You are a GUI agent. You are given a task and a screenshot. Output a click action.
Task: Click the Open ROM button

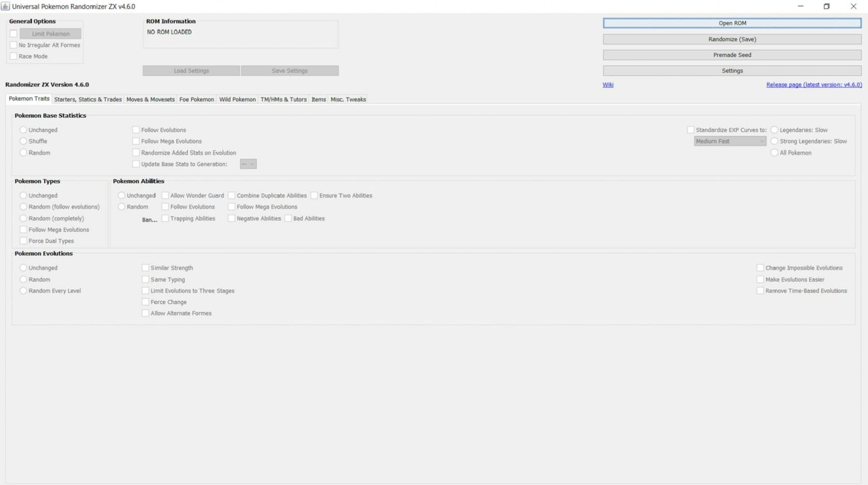[x=732, y=23]
